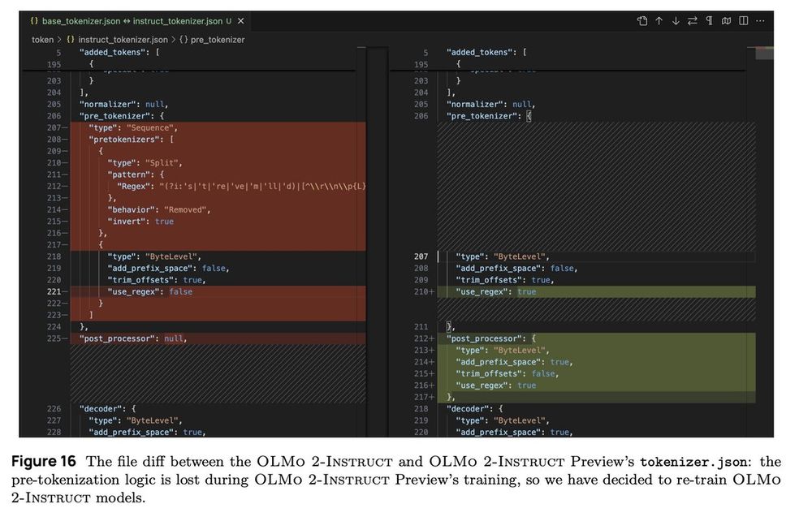Click "decoder": { on right line 218
This screenshot has width=812, height=517.
pos(474,409)
